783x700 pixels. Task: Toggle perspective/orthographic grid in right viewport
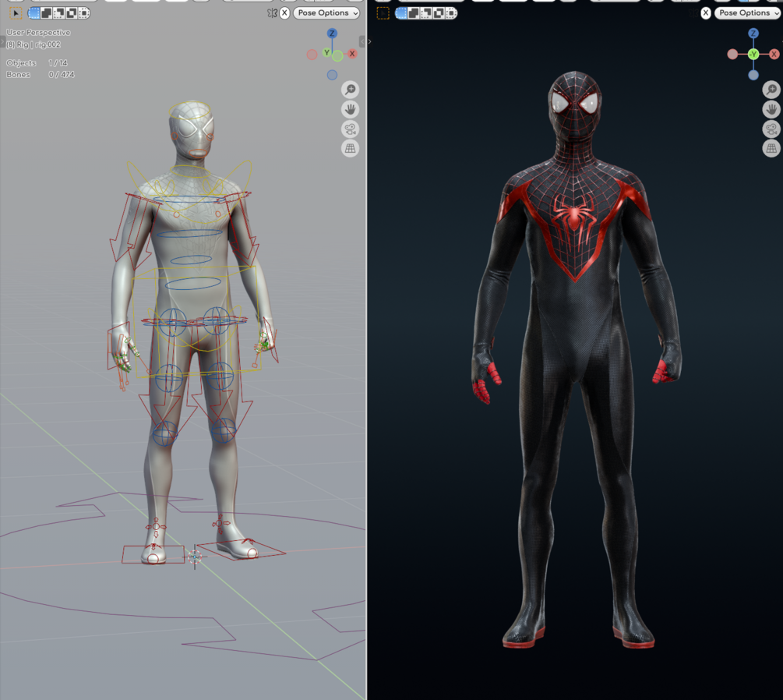[x=771, y=148]
